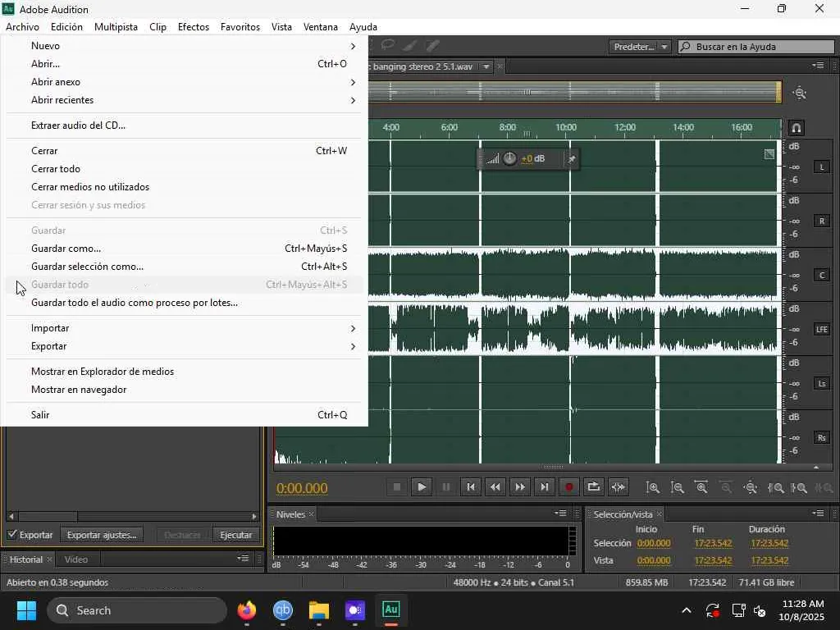
Task: Toggle the LFE channel button
Action: (821, 329)
